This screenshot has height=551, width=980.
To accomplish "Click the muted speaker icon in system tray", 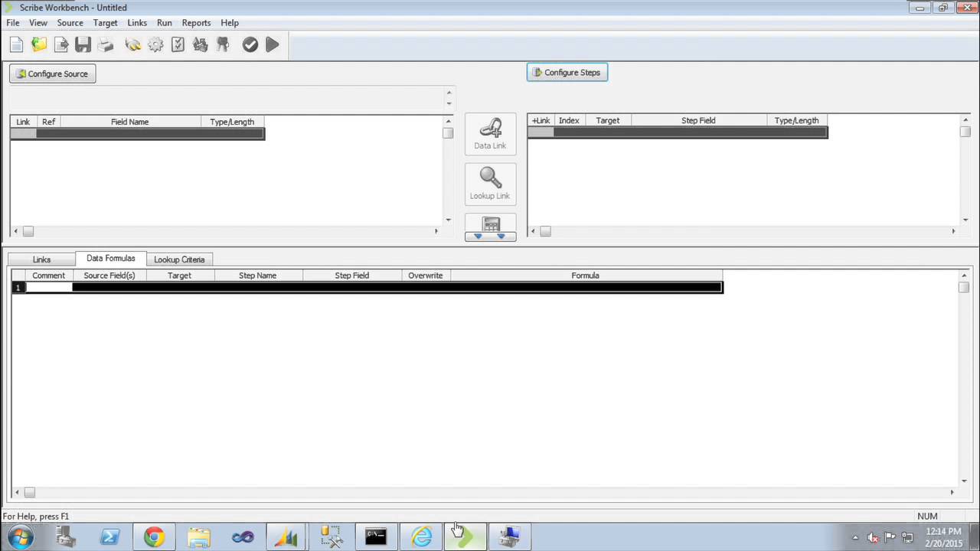I will [x=872, y=537].
